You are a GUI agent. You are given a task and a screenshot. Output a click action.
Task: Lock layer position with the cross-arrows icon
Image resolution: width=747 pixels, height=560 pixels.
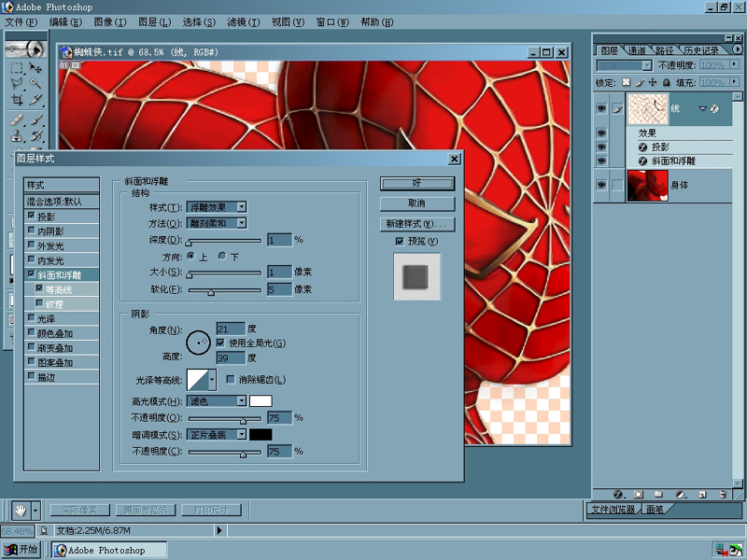(653, 82)
